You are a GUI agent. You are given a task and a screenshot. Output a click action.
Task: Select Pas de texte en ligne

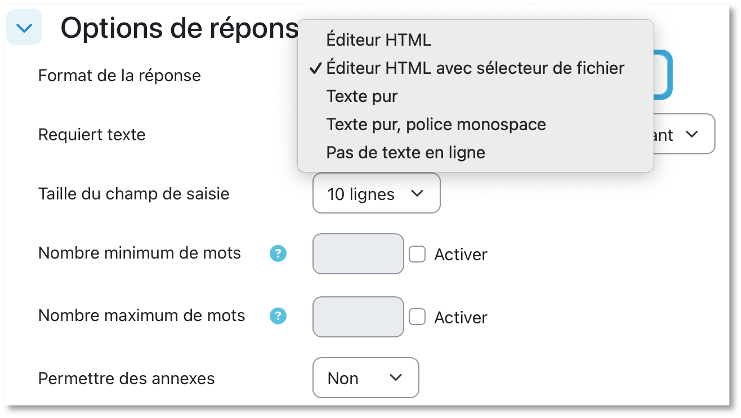[x=405, y=153]
